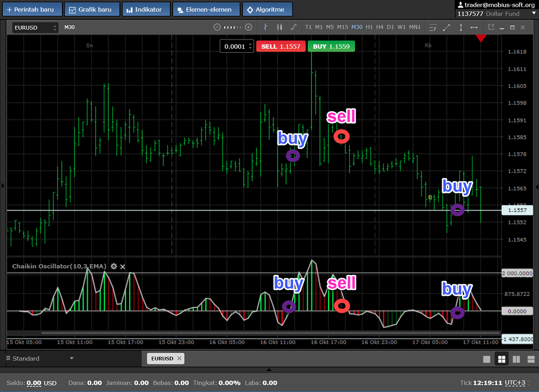Switch to candlestick chart type icon

[279, 27]
